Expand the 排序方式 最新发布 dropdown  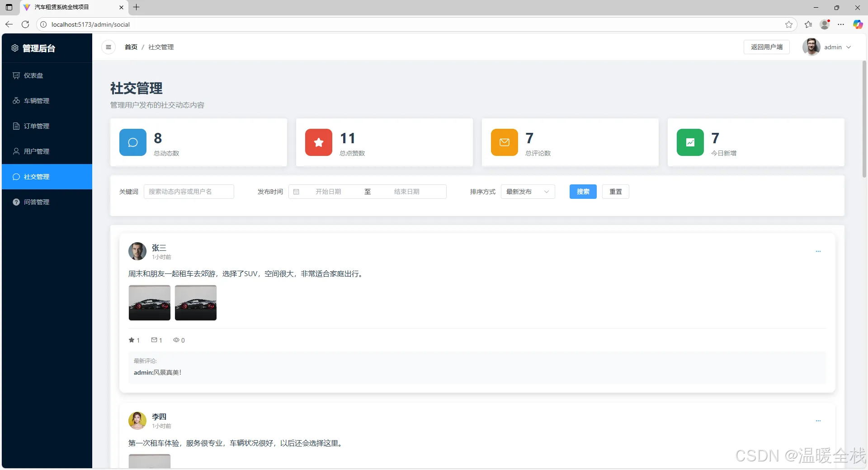pos(528,192)
